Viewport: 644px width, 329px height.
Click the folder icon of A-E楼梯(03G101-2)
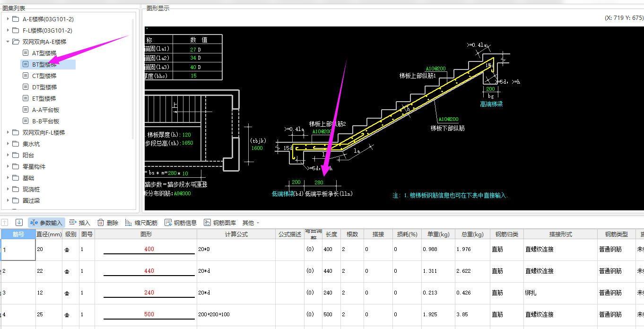tap(16, 19)
